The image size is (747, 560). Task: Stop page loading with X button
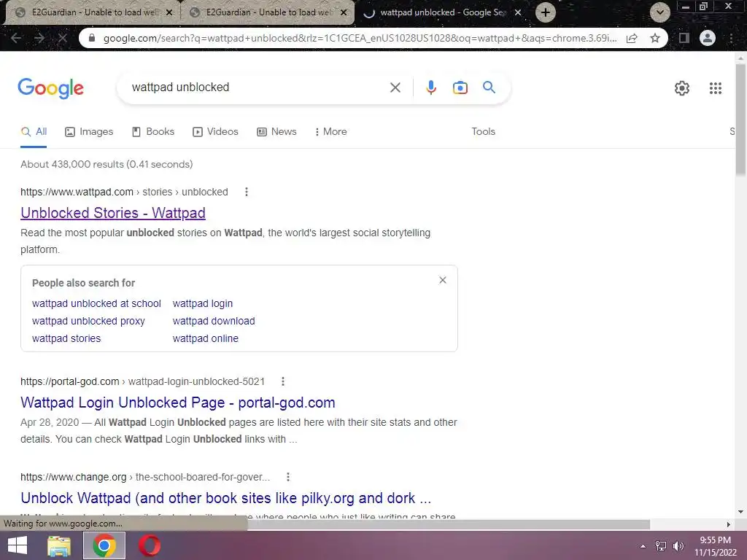pyautogui.click(x=63, y=38)
